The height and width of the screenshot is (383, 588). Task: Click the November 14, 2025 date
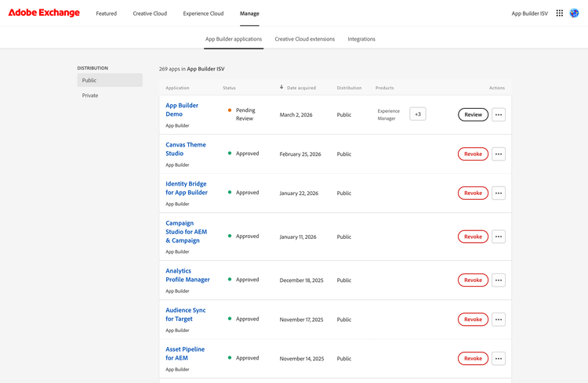point(302,359)
